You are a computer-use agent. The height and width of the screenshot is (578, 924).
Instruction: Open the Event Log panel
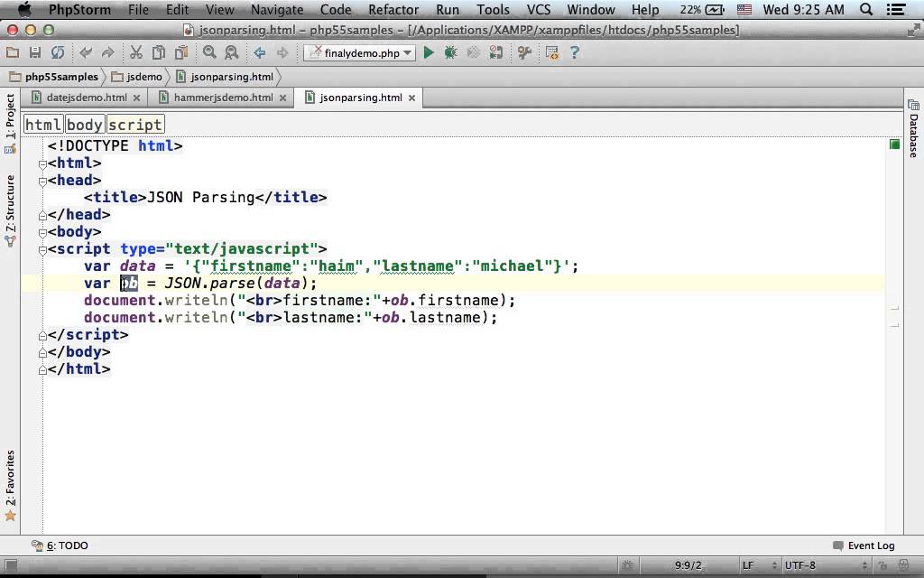click(864, 545)
